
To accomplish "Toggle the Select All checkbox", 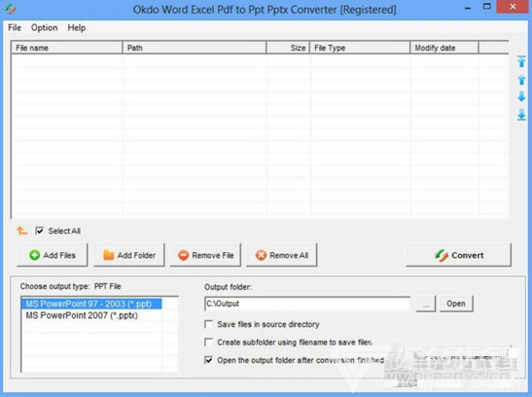I will point(39,231).
